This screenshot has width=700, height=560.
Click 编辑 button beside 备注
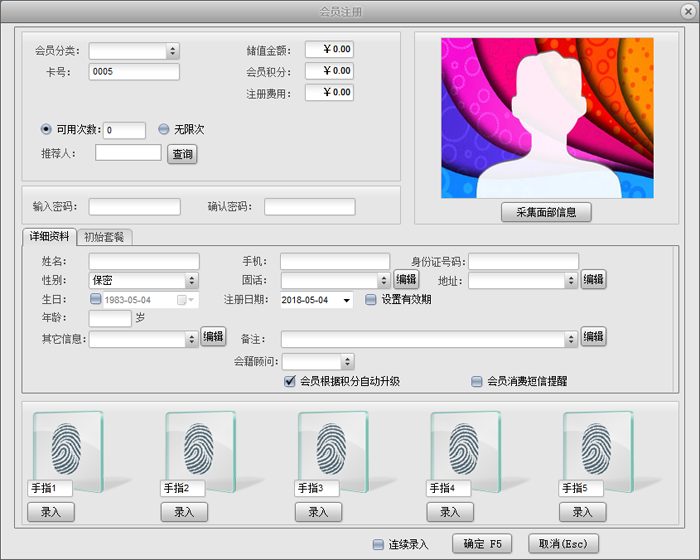pyautogui.click(x=593, y=336)
